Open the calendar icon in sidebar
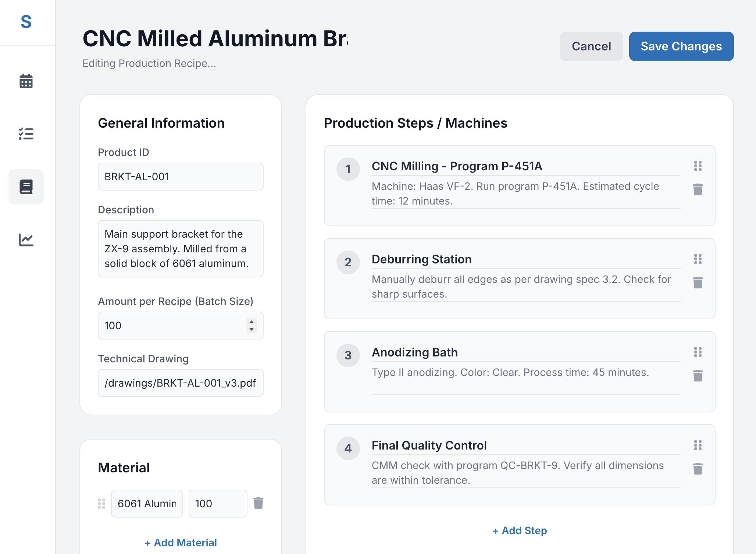Image resolution: width=756 pixels, height=554 pixels. click(26, 81)
